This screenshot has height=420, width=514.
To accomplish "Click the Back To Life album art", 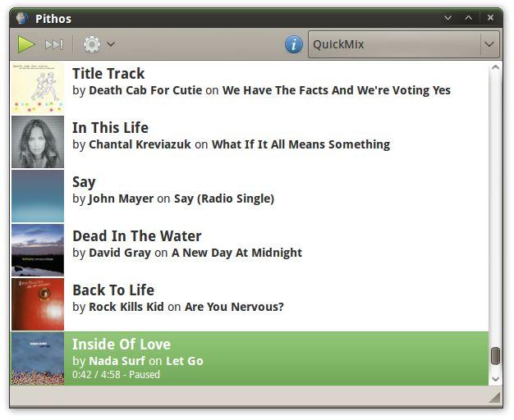I will 38,304.
